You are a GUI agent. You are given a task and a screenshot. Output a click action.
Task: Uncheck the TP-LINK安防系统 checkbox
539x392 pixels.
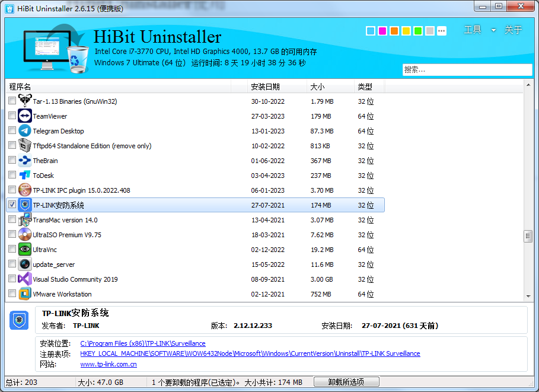point(12,205)
